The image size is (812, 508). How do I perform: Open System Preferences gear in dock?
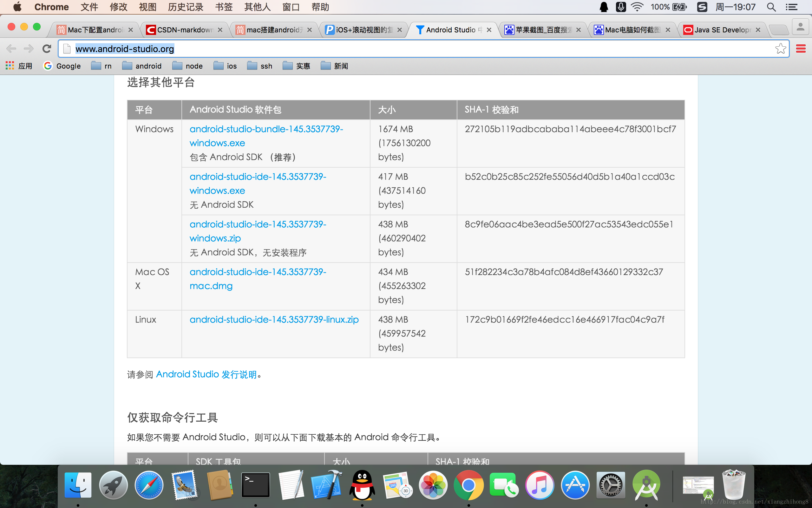pos(611,485)
